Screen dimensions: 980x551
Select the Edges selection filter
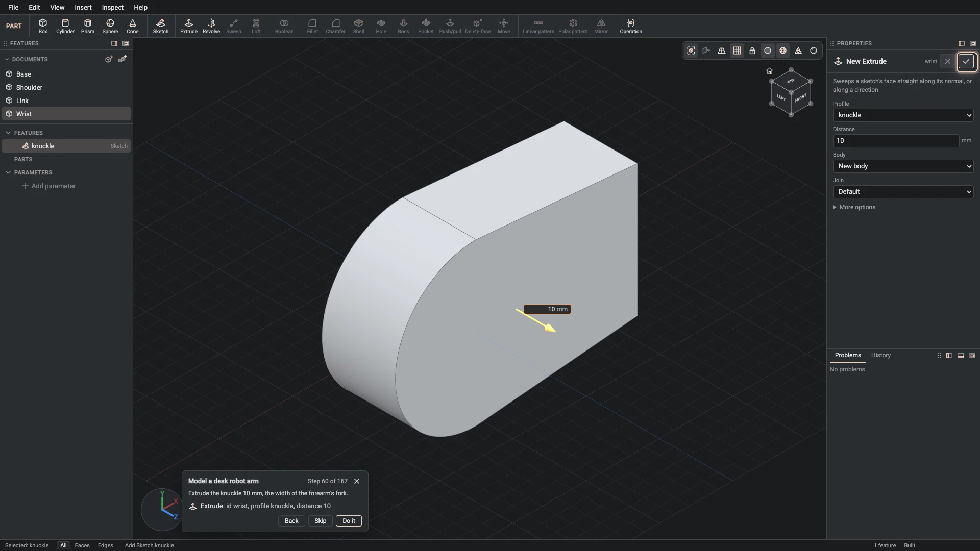(106, 545)
